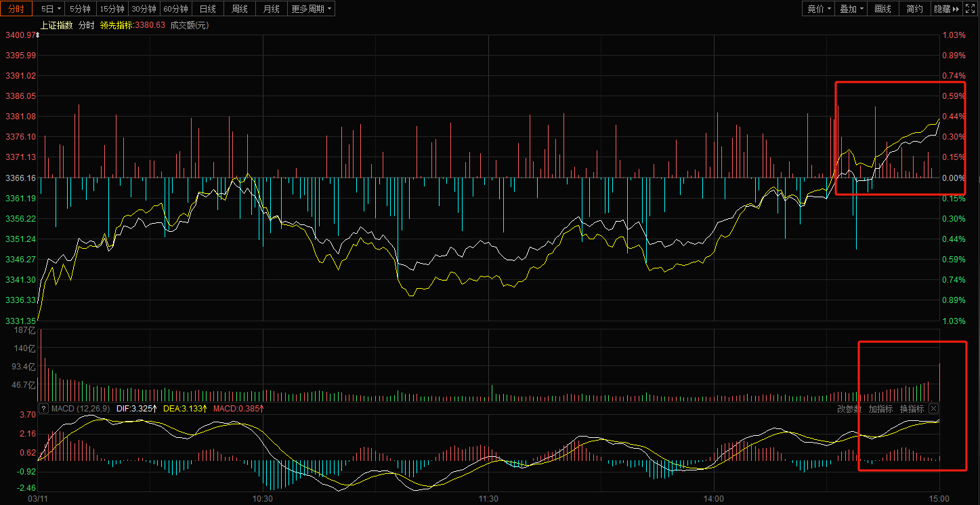980x505 pixels.
Task: Click the 换指标 change indicator link
Action: pyautogui.click(x=912, y=409)
